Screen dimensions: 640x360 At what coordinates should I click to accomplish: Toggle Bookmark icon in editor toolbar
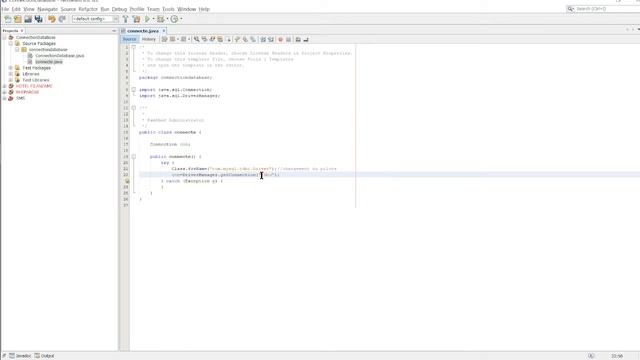[x=253, y=39]
